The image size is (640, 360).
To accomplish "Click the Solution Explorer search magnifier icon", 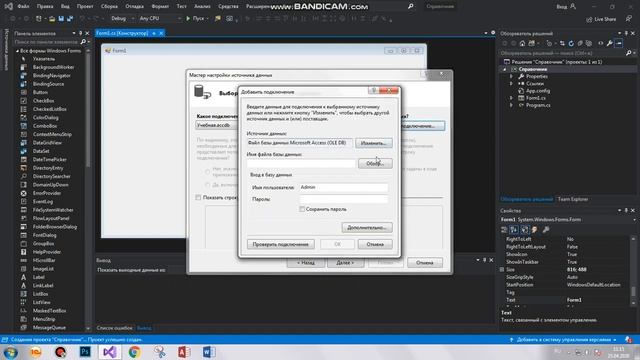I will [629, 53].
